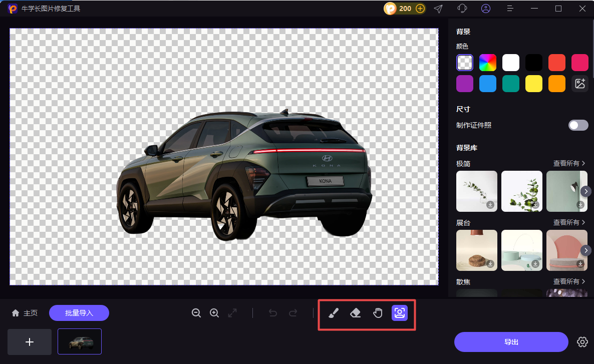Open export settings gear

point(582,342)
